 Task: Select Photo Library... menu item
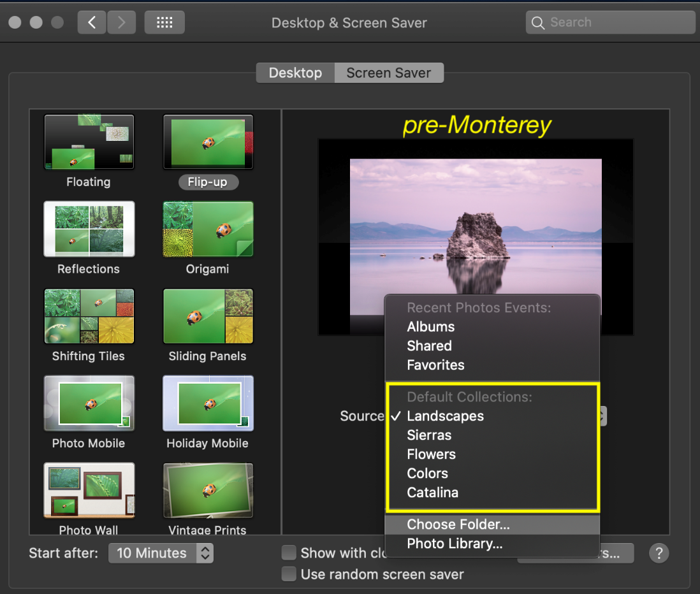click(492, 544)
